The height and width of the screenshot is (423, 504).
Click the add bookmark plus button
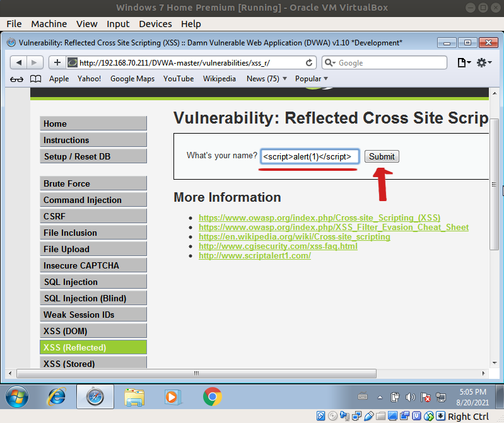tap(57, 62)
